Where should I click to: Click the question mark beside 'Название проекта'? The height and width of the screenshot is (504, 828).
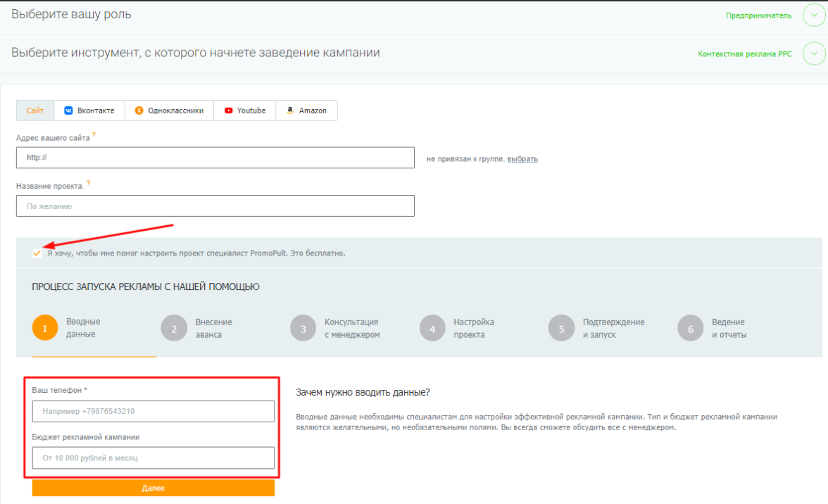click(89, 183)
